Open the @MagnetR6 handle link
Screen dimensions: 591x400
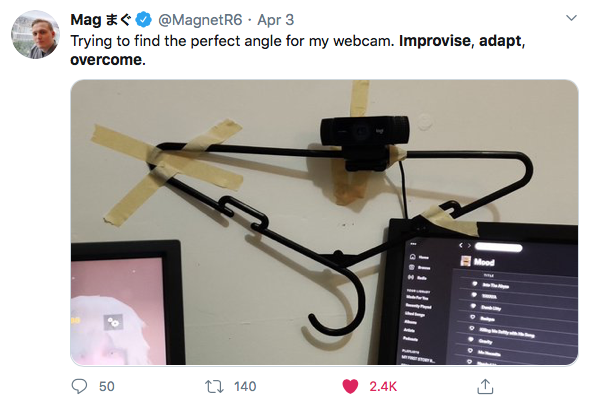pos(200,20)
